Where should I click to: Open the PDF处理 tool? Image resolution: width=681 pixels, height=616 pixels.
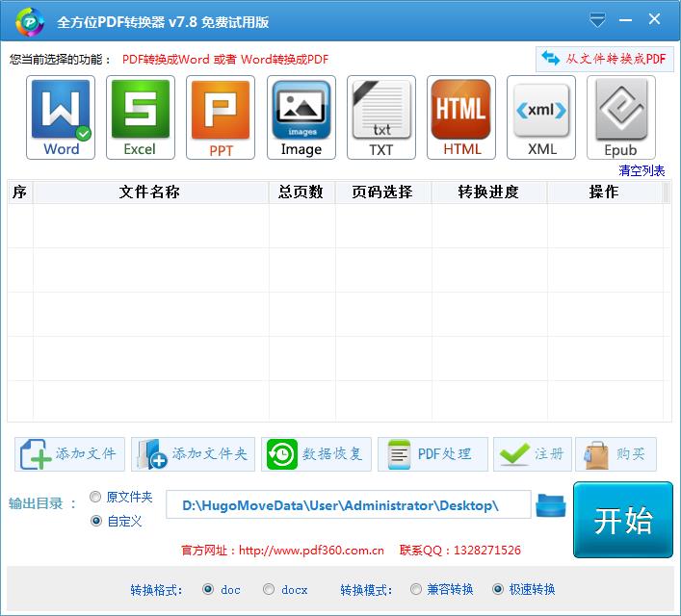coord(432,454)
